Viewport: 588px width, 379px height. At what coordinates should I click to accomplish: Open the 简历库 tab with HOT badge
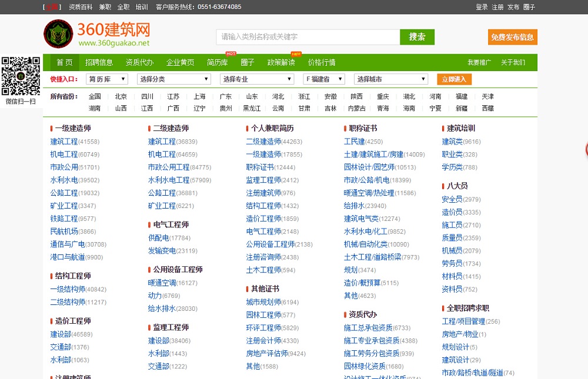click(x=217, y=62)
